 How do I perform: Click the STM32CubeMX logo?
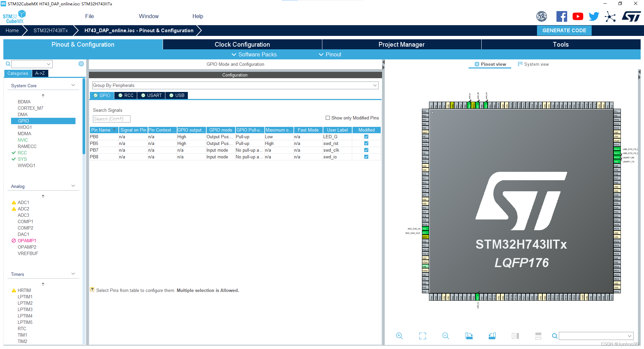coord(14,17)
